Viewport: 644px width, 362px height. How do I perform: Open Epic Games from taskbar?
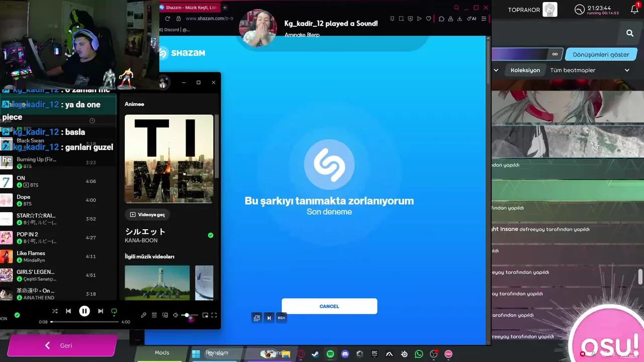coord(374,354)
